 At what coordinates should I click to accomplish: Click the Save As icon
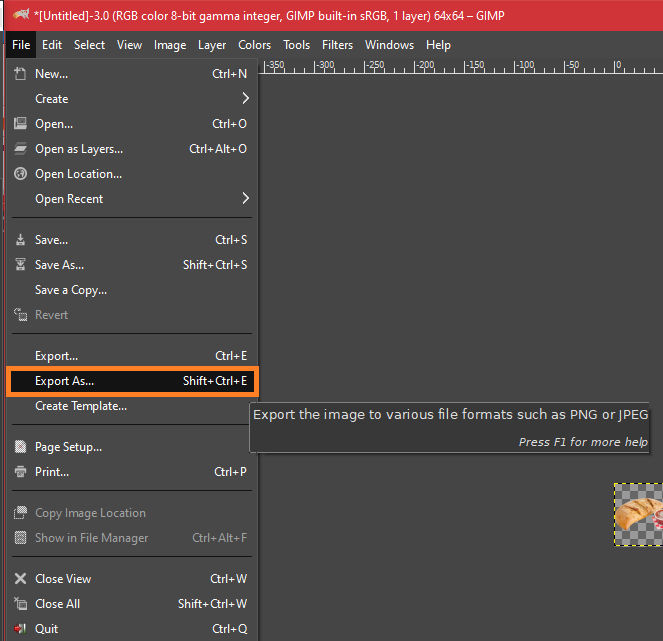[x=20, y=265]
